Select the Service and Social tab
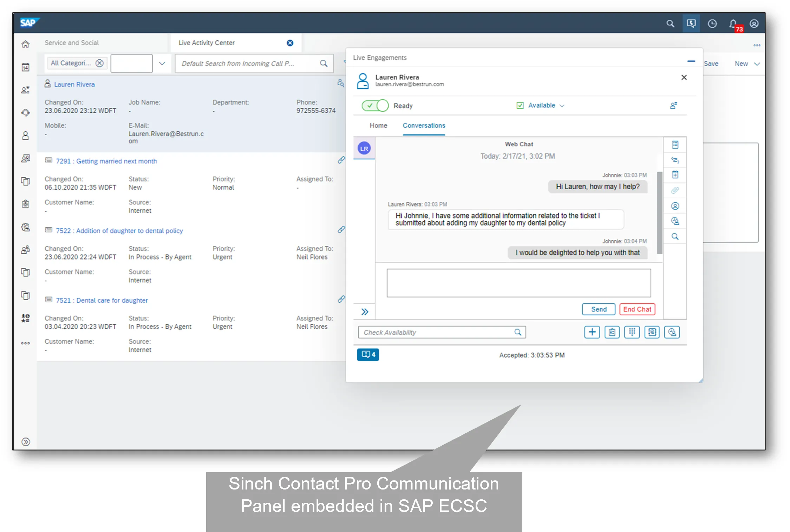 [x=72, y=43]
